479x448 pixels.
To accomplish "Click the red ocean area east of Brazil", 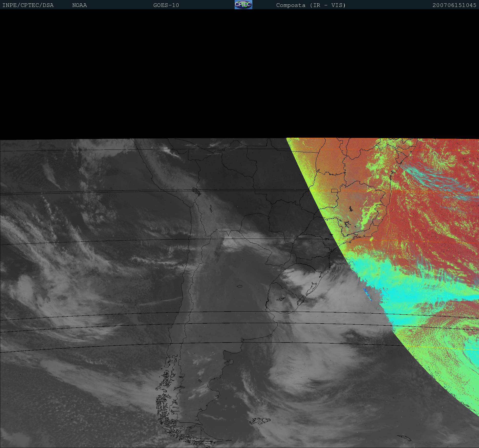I will point(435,230).
